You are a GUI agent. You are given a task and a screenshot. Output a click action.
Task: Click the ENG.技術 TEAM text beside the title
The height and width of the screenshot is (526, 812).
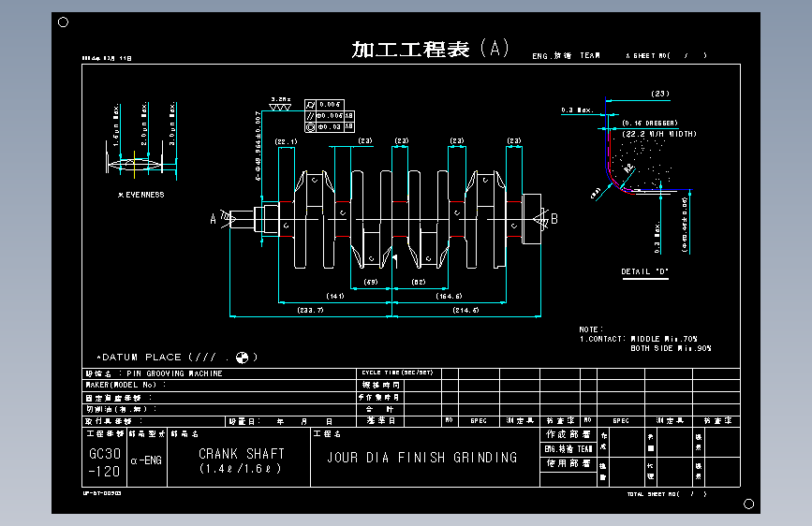pos(566,55)
